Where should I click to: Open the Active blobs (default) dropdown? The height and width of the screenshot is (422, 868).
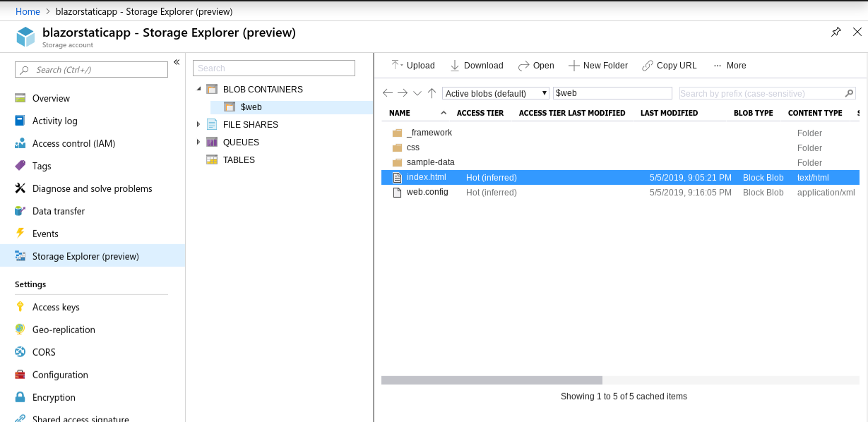point(496,93)
